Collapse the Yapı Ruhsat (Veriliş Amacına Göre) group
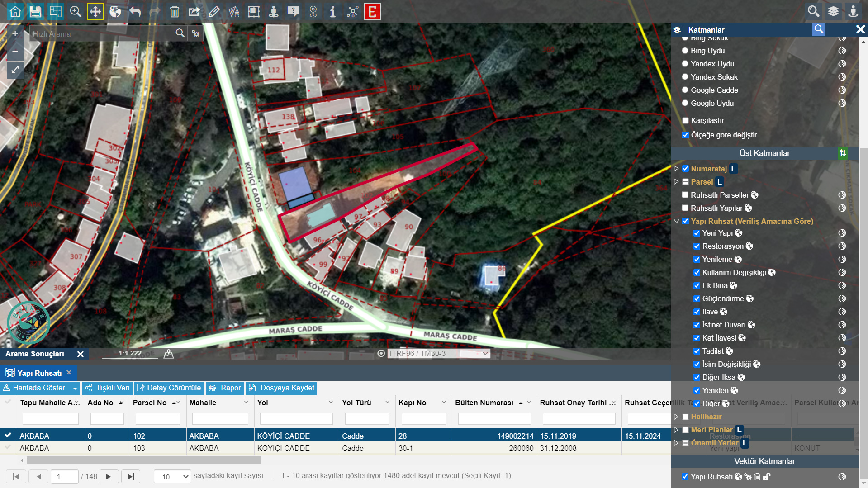This screenshot has height=488, width=868. click(x=677, y=221)
